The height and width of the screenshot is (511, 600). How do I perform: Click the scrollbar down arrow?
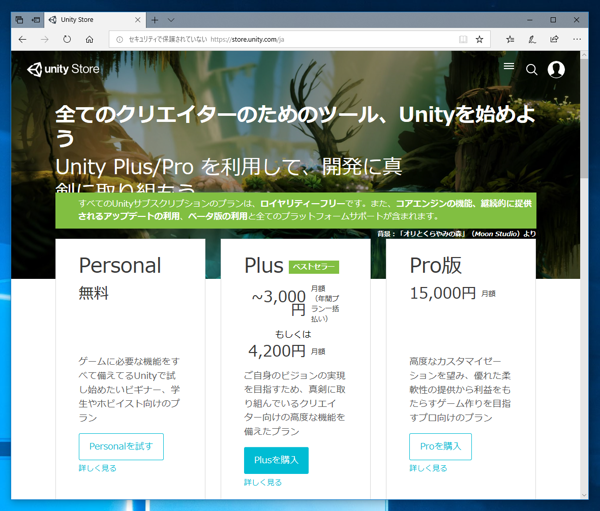click(x=584, y=495)
